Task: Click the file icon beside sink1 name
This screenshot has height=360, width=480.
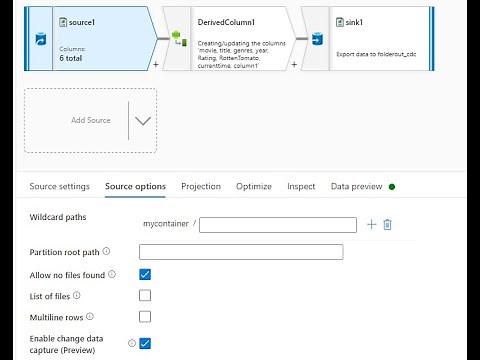Action: pyautogui.click(x=340, y=22)
